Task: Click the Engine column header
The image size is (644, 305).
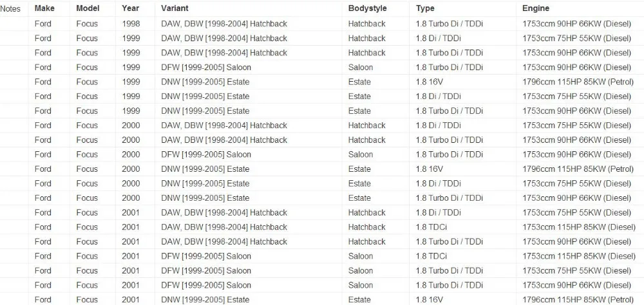Action: pyautogui.click(x=536, y=8)
